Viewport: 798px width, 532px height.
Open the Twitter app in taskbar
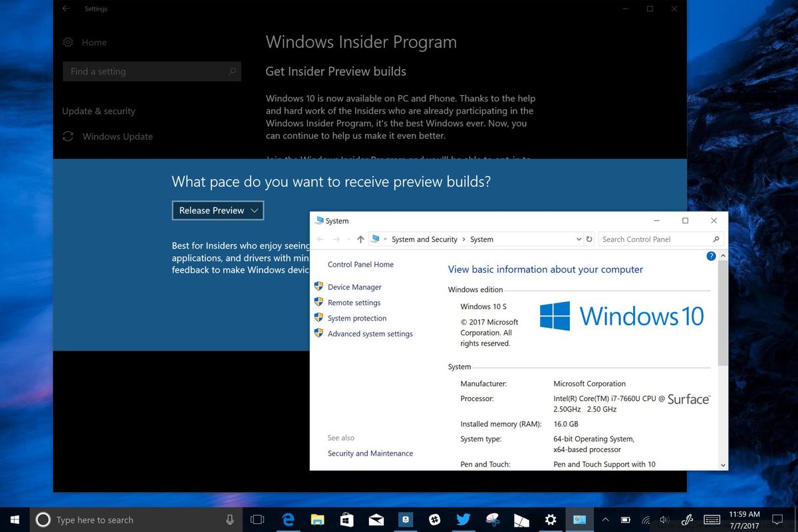[463, 519]
